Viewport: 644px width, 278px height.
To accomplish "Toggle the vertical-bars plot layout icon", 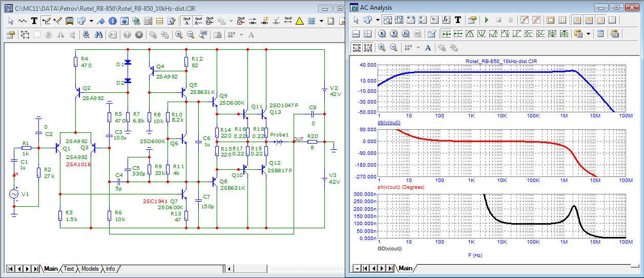I will [577, 20].
